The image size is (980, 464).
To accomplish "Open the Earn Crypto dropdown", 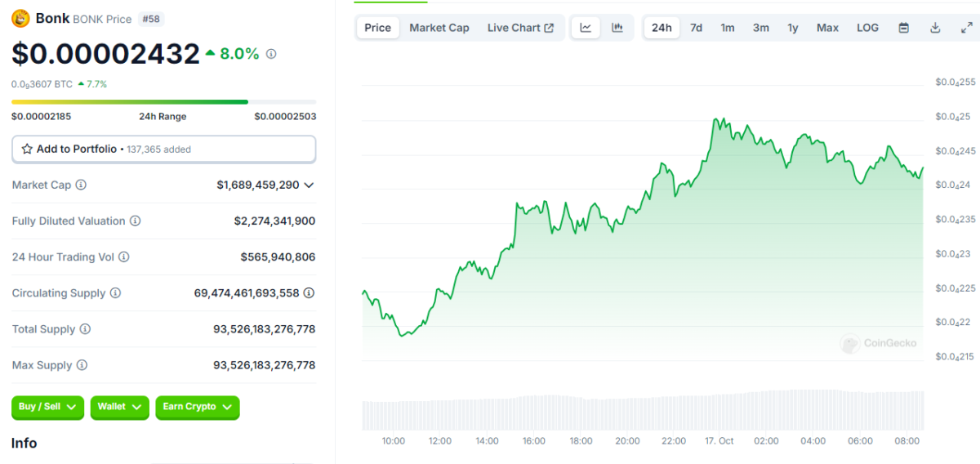I will pos(198,407).
